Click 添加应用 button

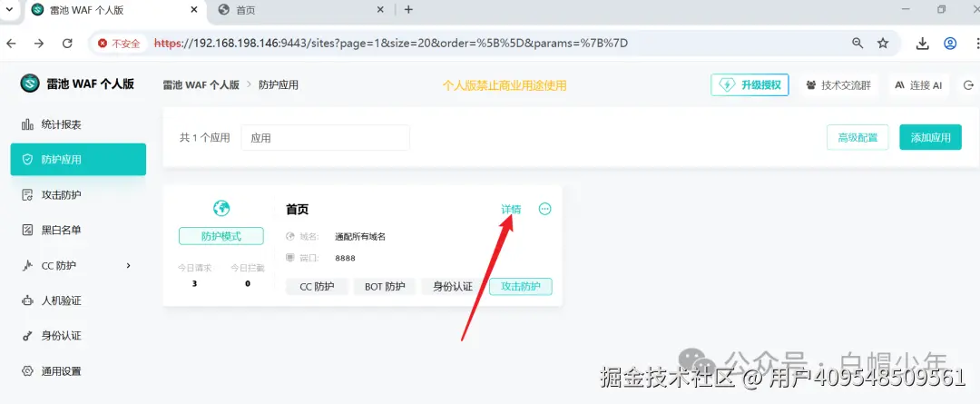point(931,138)
